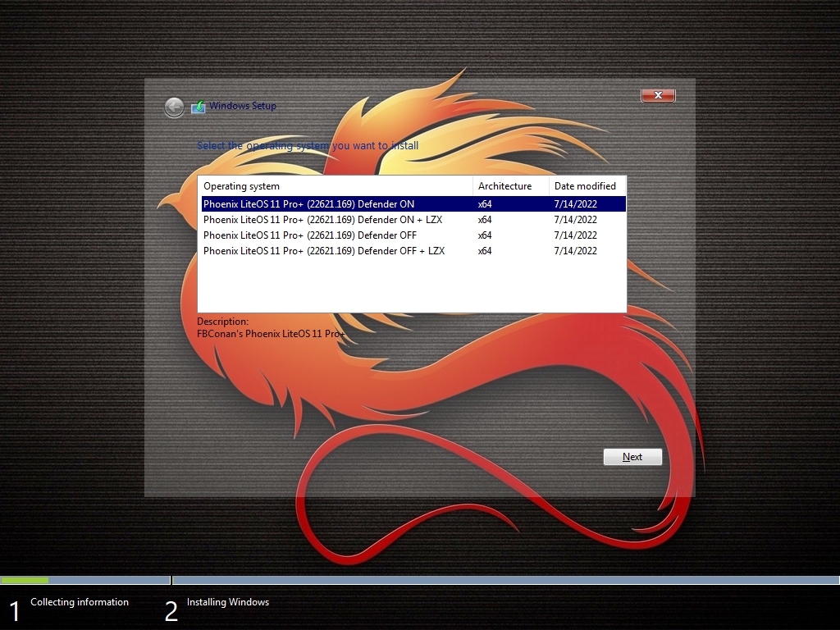Close the Windows Setup dialog
This screenshot has width=840, height=630.
(x=658, y=95)
